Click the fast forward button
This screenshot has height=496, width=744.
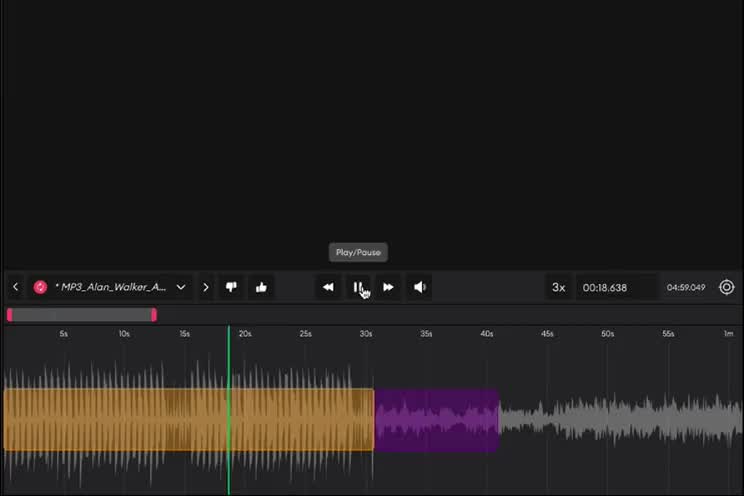(x=388, y=287)
